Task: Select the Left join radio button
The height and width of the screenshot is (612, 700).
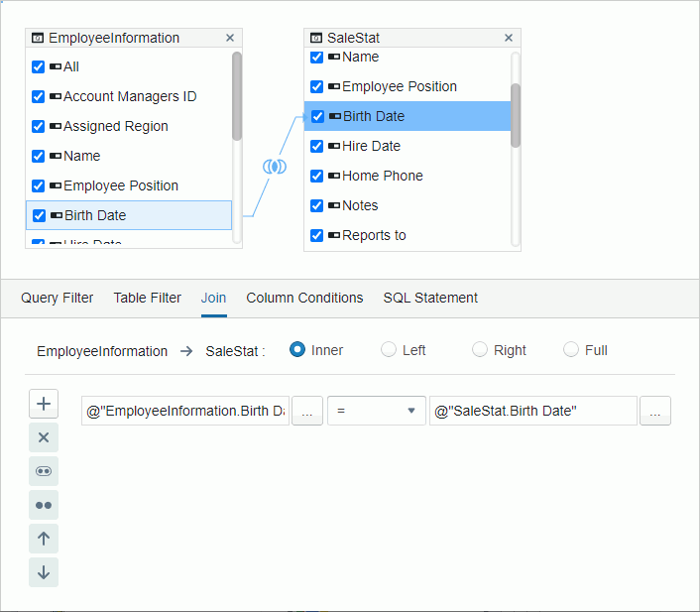Action: tap(389, 349)
